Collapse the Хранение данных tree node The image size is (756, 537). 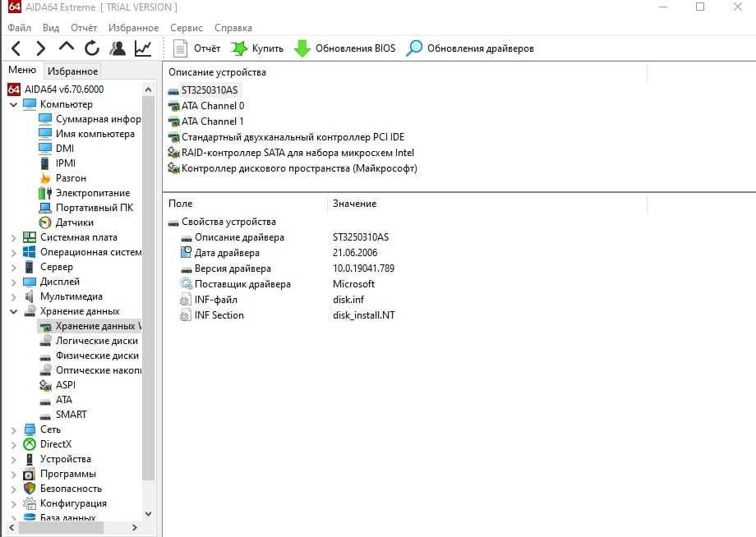click(13, 311)
